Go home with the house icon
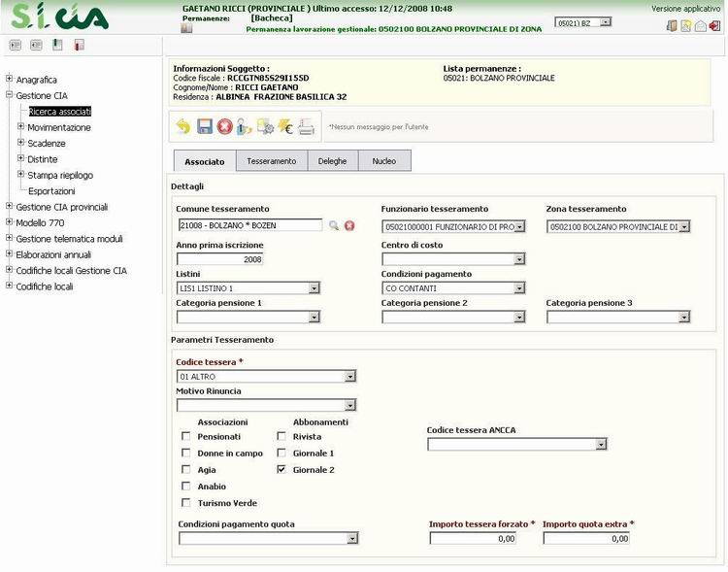 coord(701,25)
